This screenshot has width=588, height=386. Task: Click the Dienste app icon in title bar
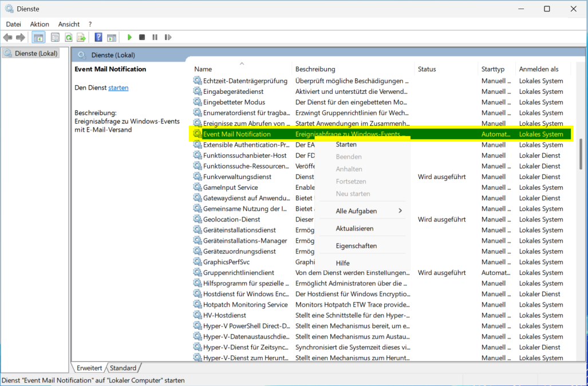[9, 9]
